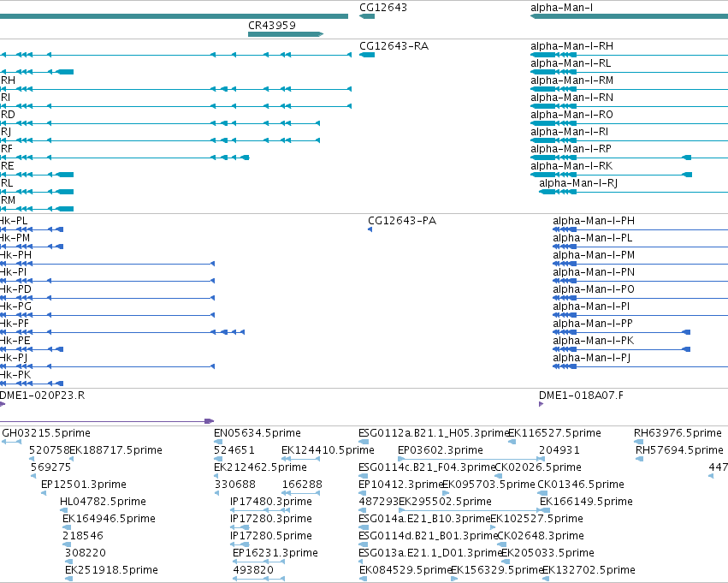The width and height of the screenshot is (728, 583).
Task: Open EST EK251918.5prime
Action: [111, 570]
